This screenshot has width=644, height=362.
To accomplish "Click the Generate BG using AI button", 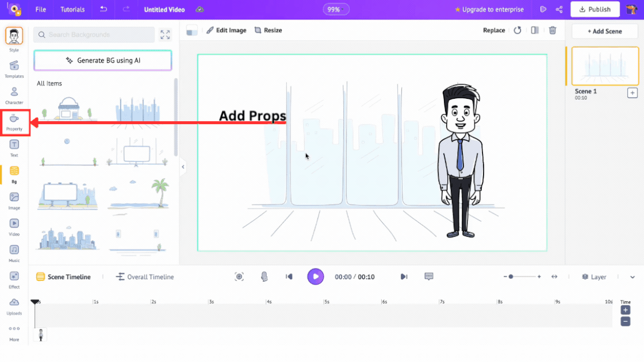I will click(x=103, y=60).
